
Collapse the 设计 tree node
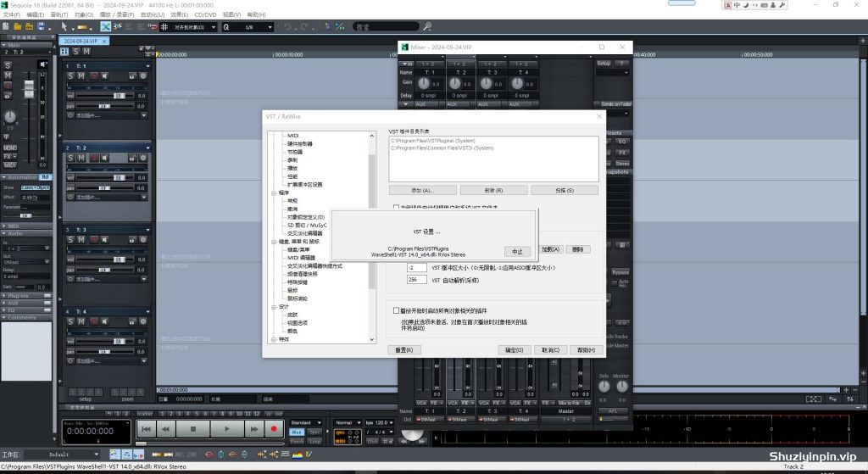(274, 307)
